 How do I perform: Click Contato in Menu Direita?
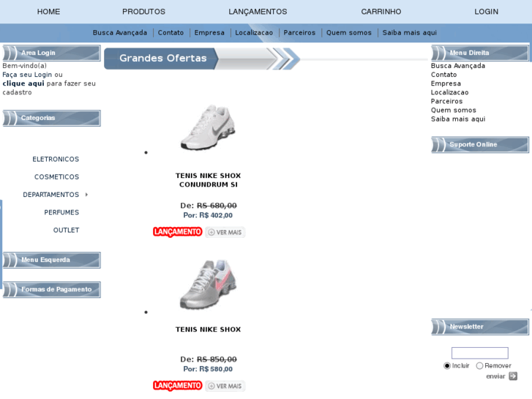443,75
